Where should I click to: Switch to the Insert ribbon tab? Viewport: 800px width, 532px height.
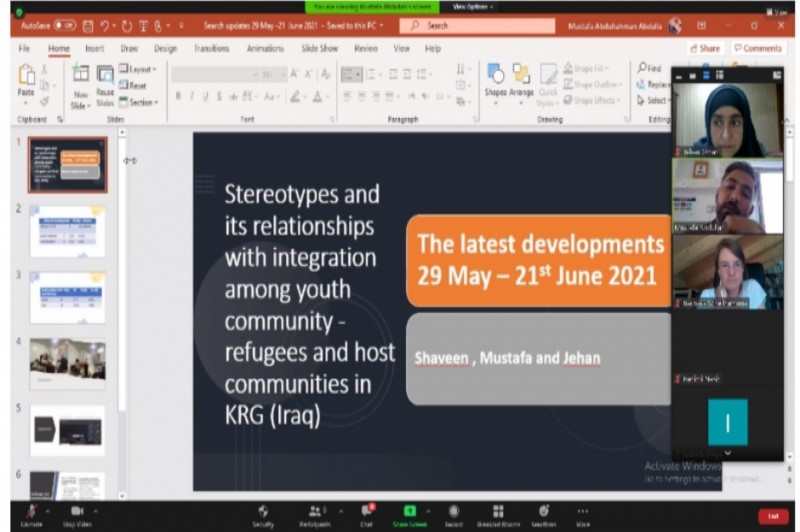[95, 48]
